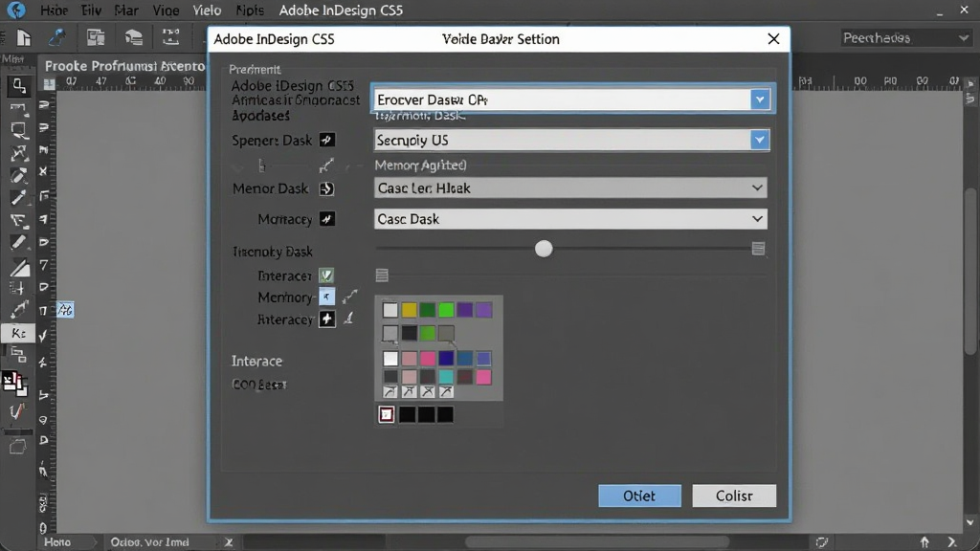Open the Peerhades workspace dropdown

tap(905, 38)
